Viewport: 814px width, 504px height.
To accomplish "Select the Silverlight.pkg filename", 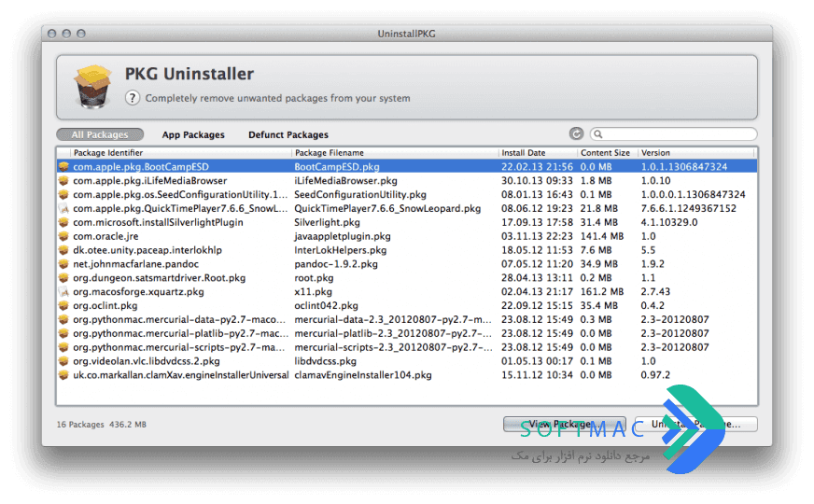I will (x=327, y=222).
